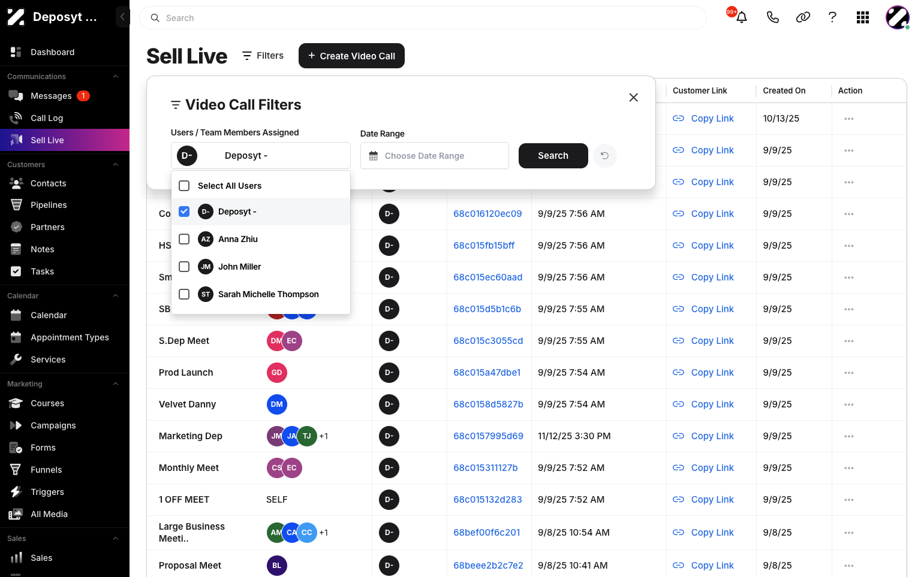Uncheck the Deposyt - user checkbox
This screenshot has width=924, height=577.
pyautogui.click(x=184, y=212)
